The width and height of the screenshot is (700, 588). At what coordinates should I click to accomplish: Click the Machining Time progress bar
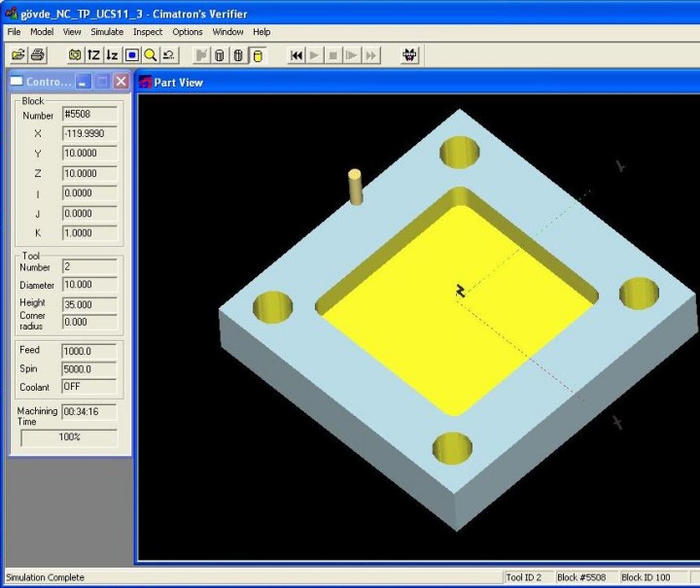69,437
